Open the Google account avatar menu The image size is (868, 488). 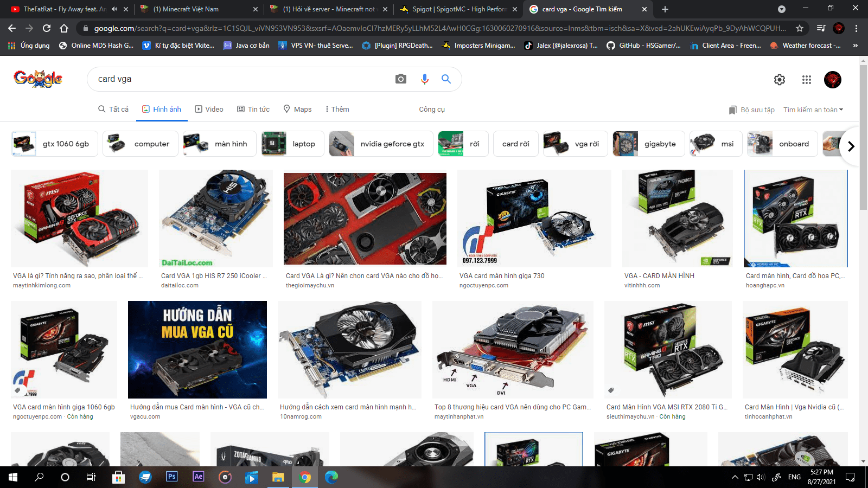(x=833, y=80)
